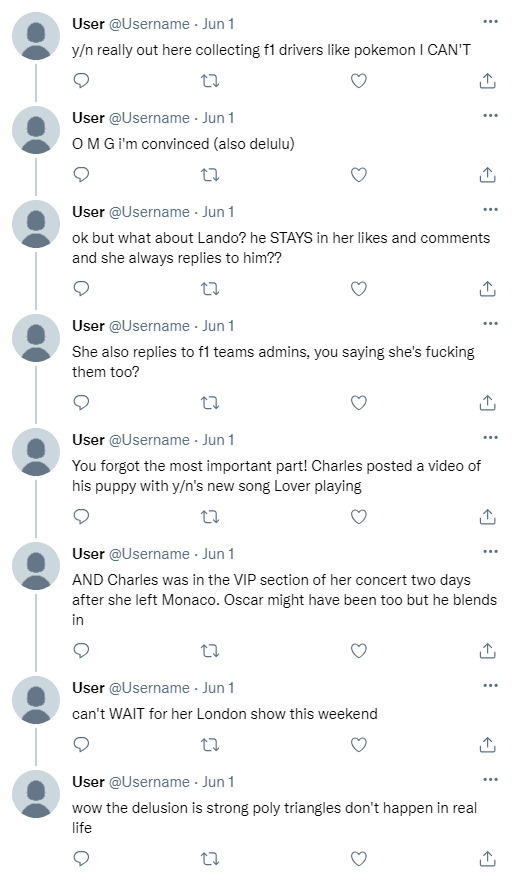512x880 pixels.
Task: Share the poly triangles delusion tweet
Action: click(487, 859)
